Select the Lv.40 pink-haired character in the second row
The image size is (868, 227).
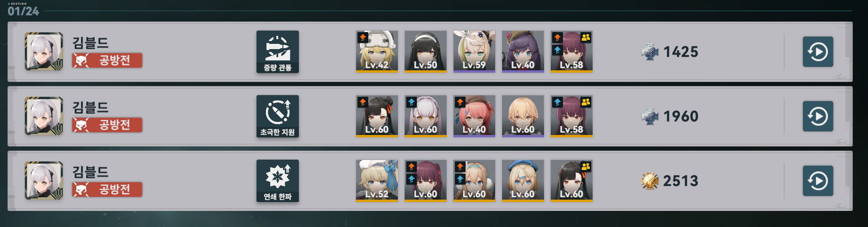pos(474,117)
